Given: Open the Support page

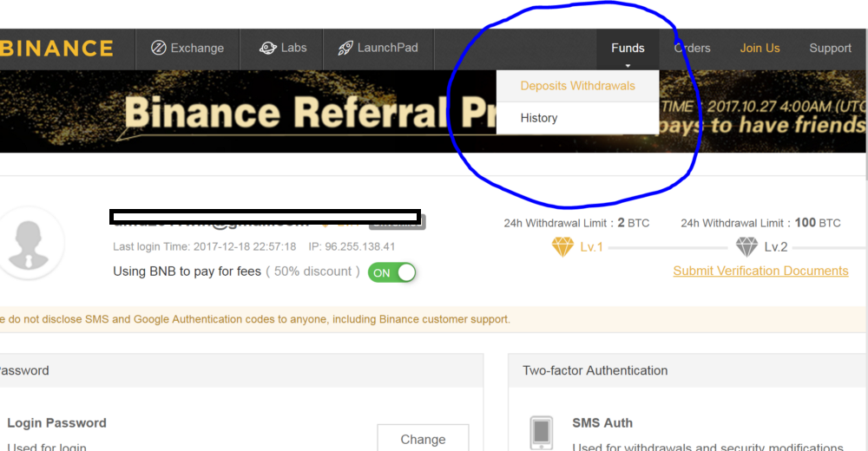Looking at the screenshot, I should [830, 49].
